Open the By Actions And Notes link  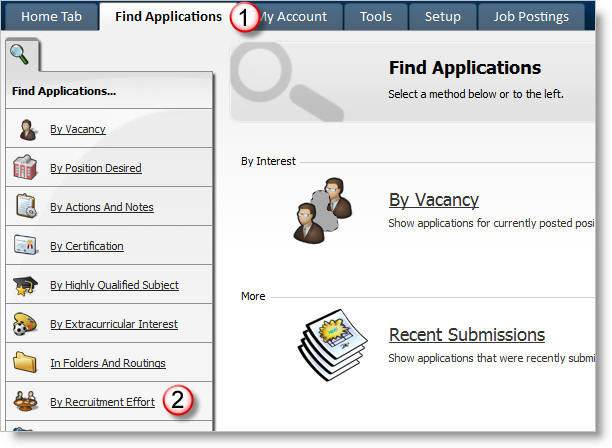(x=101, y=207)
